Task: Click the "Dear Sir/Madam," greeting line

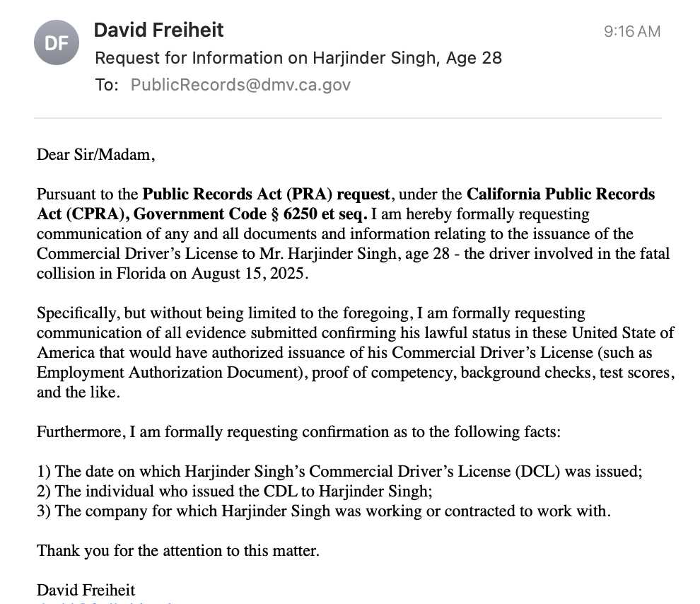Action: (95, 154)
